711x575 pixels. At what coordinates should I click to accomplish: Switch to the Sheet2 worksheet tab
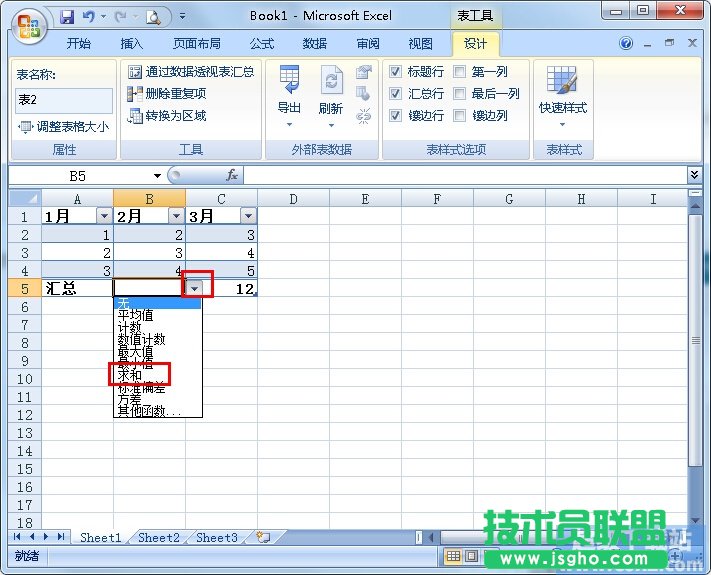coord(159,537)
